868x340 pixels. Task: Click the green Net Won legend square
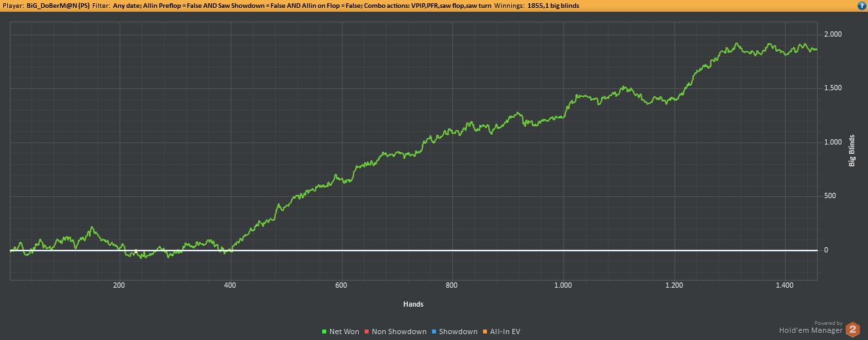(325, 332)
